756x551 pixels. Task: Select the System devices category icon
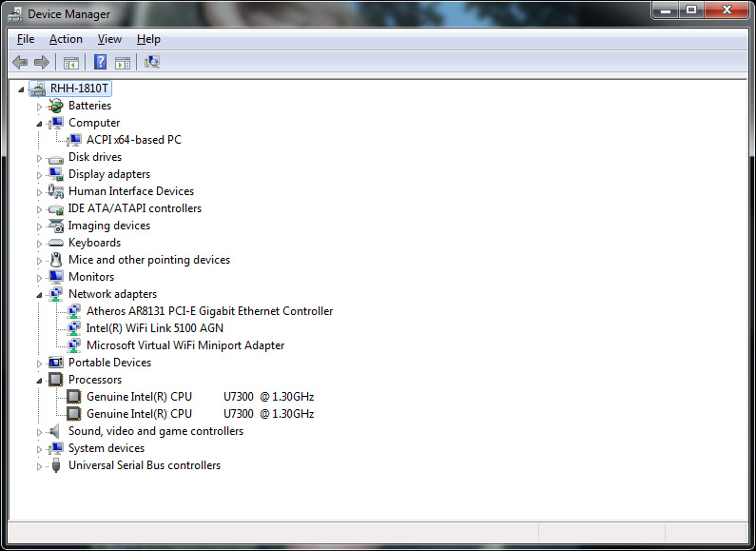click(56, 448)
